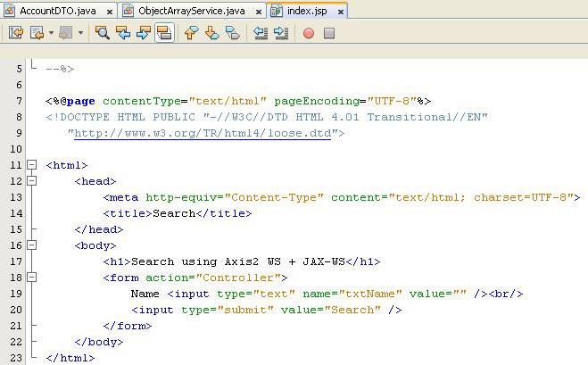Click the closing </head> tag
Viewport: 588px width, 365px height.
99,229
